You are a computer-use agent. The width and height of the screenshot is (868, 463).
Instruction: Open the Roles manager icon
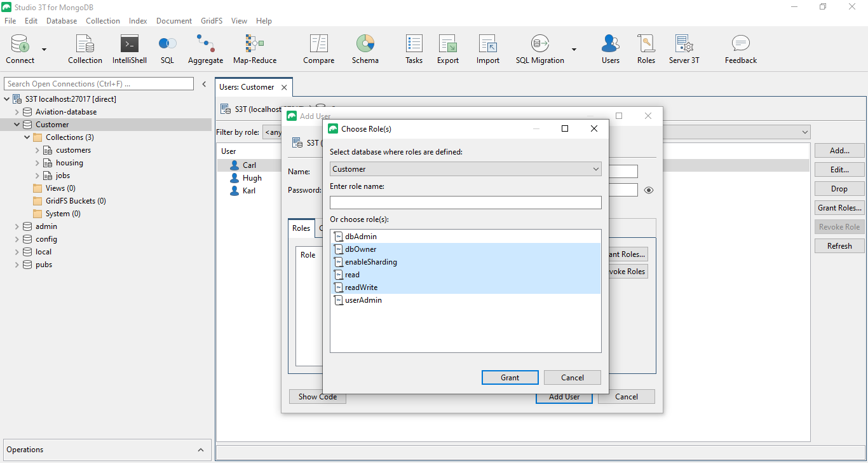coord(646,50)
